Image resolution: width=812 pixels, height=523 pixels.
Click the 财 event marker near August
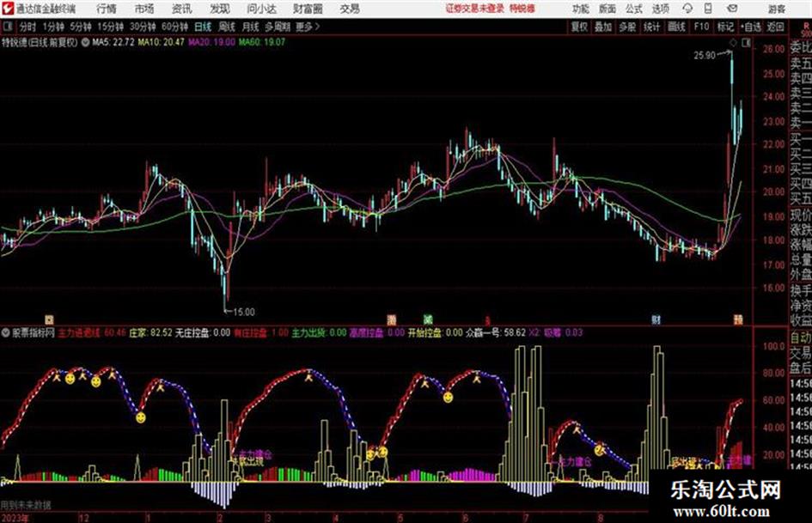point(656,319)
